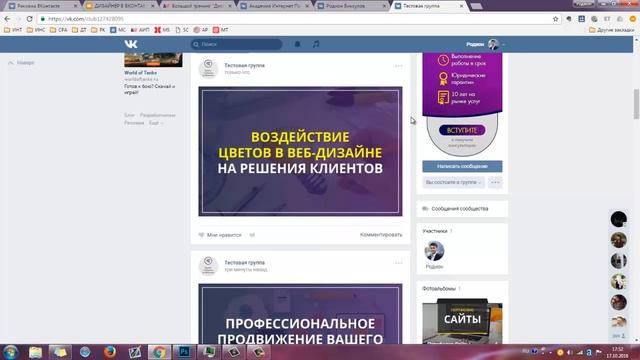Switch to the Большой тренинг tab
Screen dimensions: 640x360
coord(197,6)
